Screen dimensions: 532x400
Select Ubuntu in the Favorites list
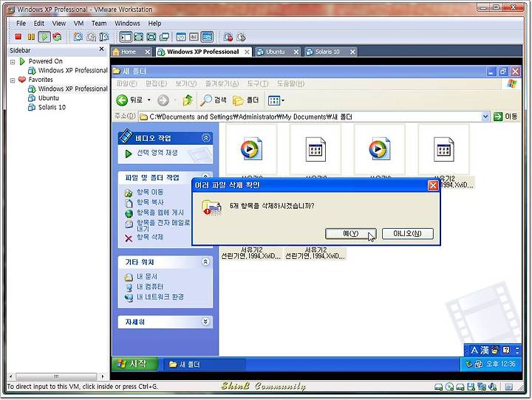49,98
